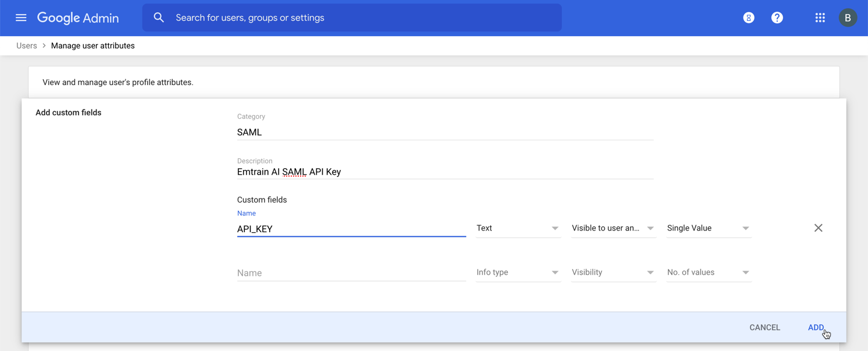Open the empty Info type dropdown
The image size is (868, 351).
click(x=518, y=272)
